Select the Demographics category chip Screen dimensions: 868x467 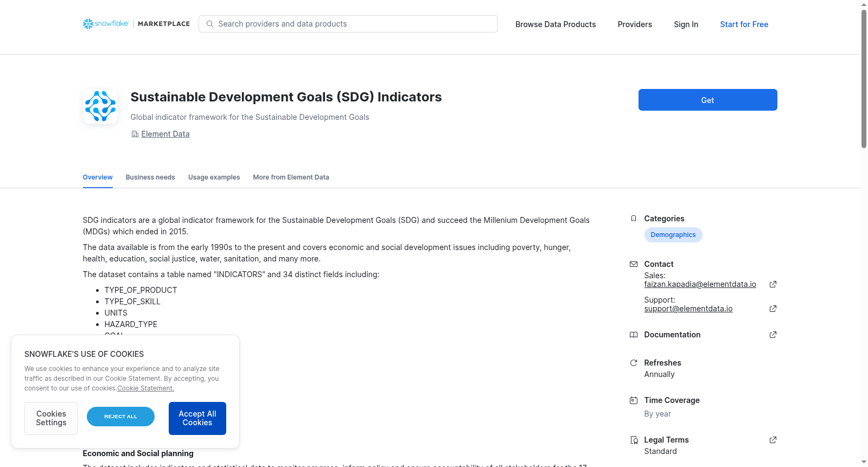point(673,235)
